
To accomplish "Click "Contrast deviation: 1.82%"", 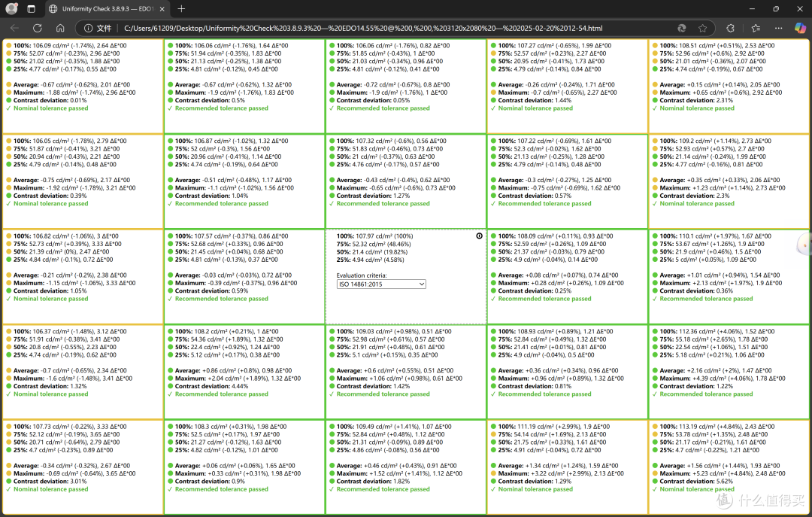I will [373, 481].
